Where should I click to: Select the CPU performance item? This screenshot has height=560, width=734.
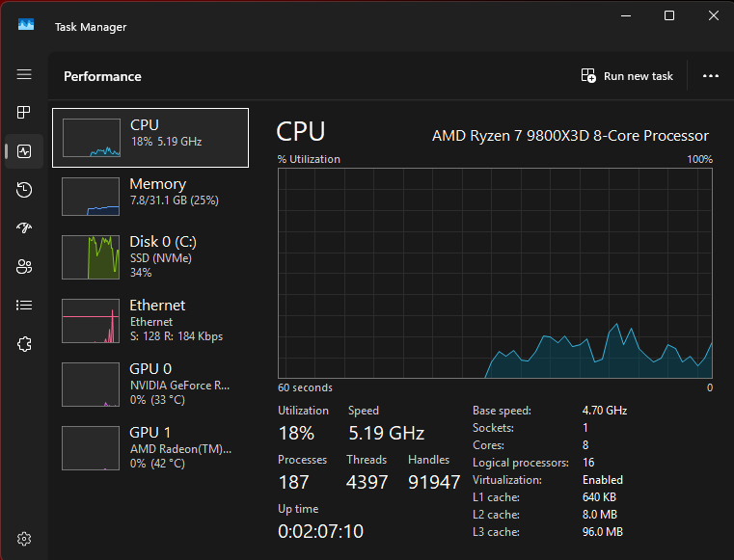(150, 138)
